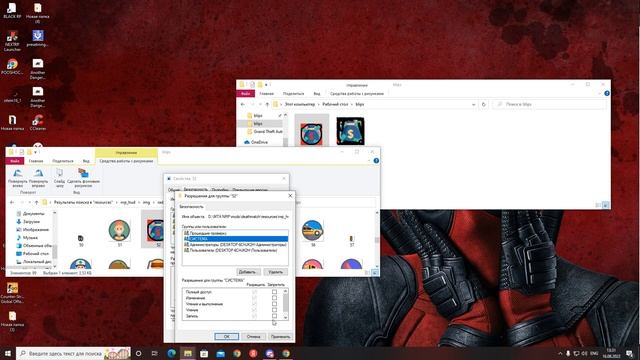
Task: Open the View tab in the front Explorer window
Action: [86, 161]
